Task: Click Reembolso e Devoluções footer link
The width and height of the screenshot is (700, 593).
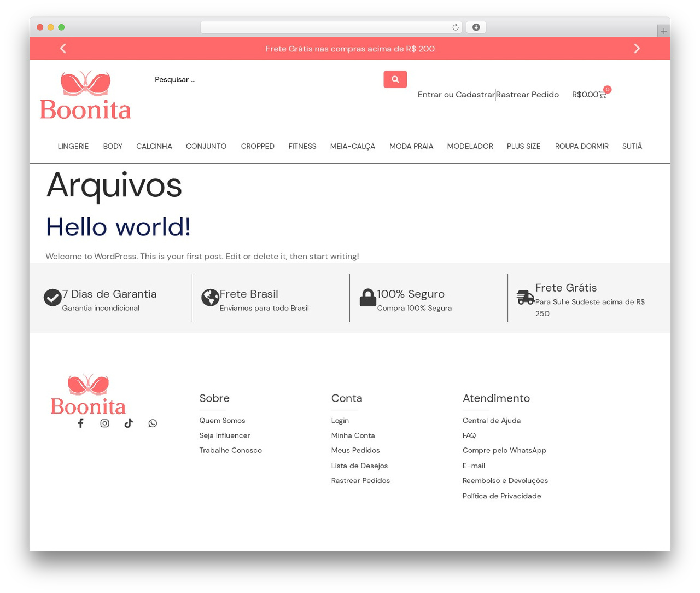Action: coord(505,481)
